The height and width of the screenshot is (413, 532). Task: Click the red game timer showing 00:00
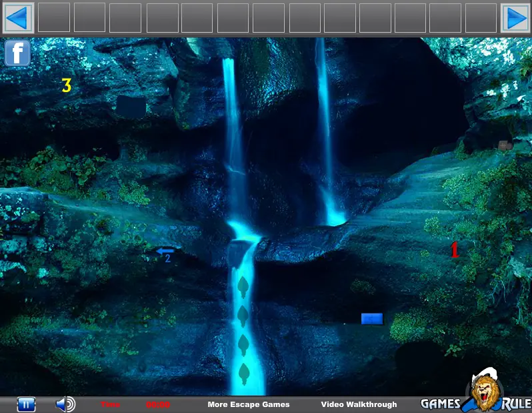pos(158,404)
